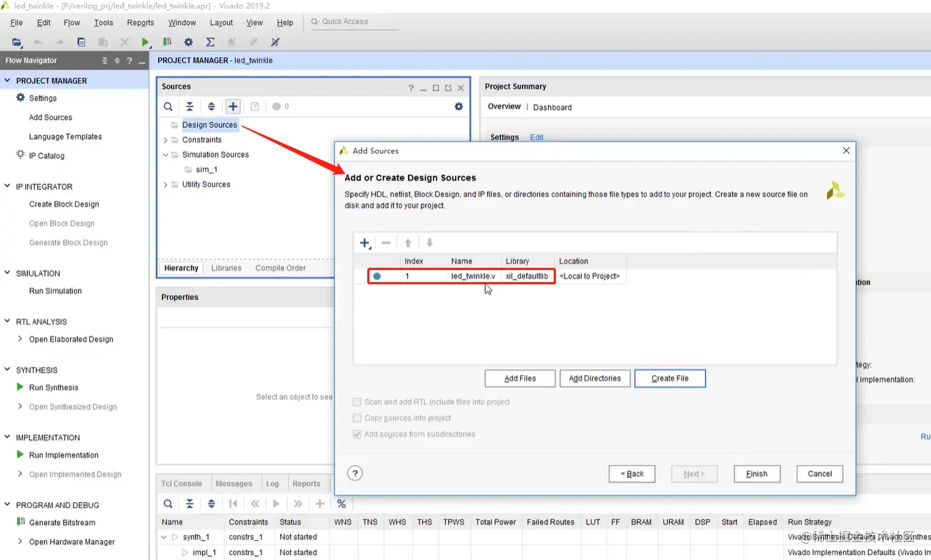931x560 pixels.
Task: Switch to Compile Order tab
Action: (x=281, y=268)
